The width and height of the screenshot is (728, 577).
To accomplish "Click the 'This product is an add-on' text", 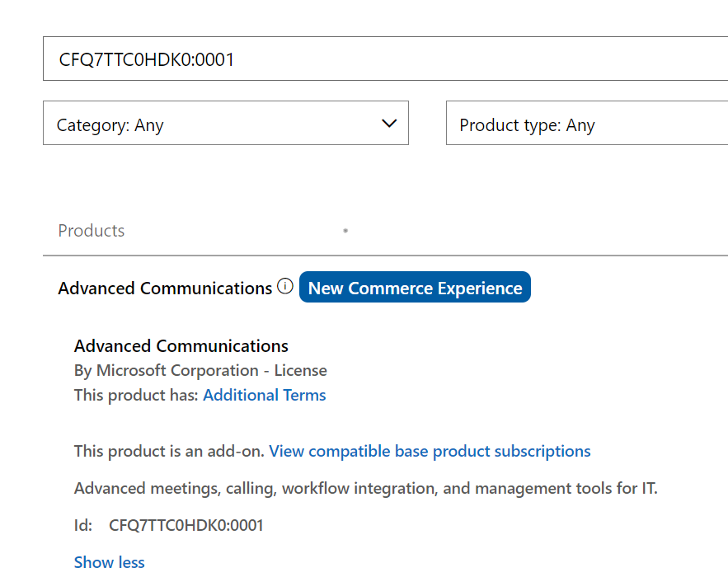I will coord(169,451).
